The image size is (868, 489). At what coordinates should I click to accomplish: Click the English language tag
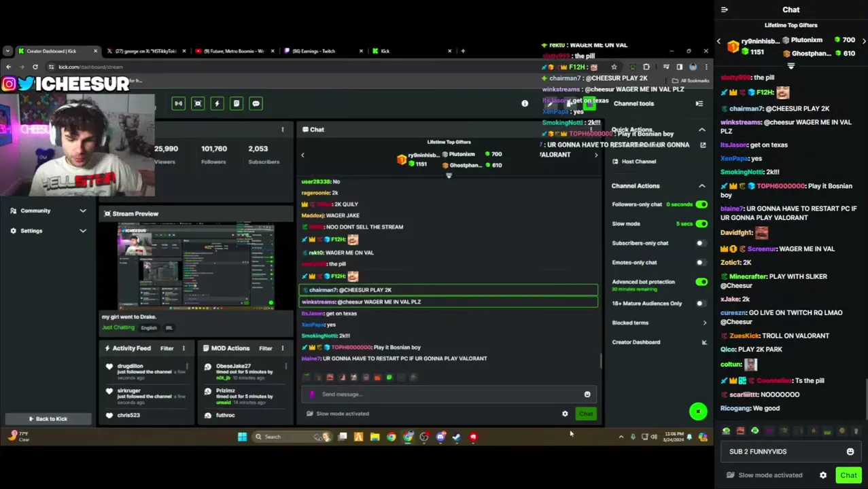tap(149, 328)
